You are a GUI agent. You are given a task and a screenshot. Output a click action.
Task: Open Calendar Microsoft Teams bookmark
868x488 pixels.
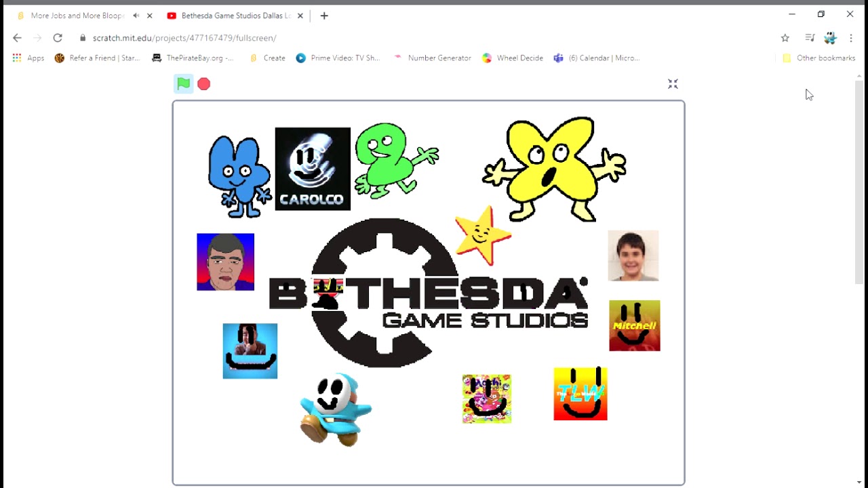[x=597, y=58]
